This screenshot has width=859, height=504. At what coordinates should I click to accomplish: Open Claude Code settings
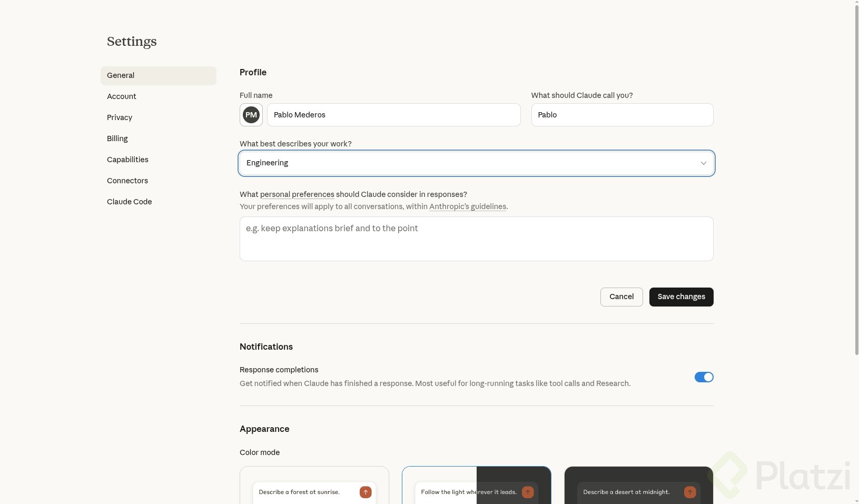(x=130, y=202)
